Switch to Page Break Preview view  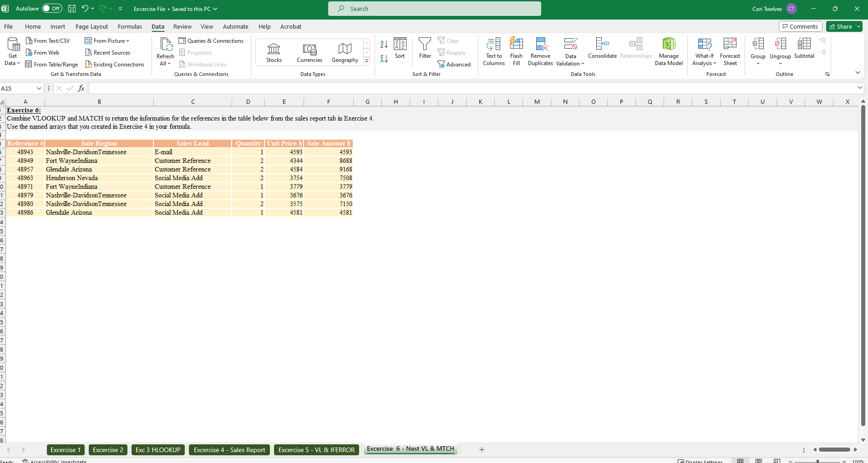click(777, 460)
